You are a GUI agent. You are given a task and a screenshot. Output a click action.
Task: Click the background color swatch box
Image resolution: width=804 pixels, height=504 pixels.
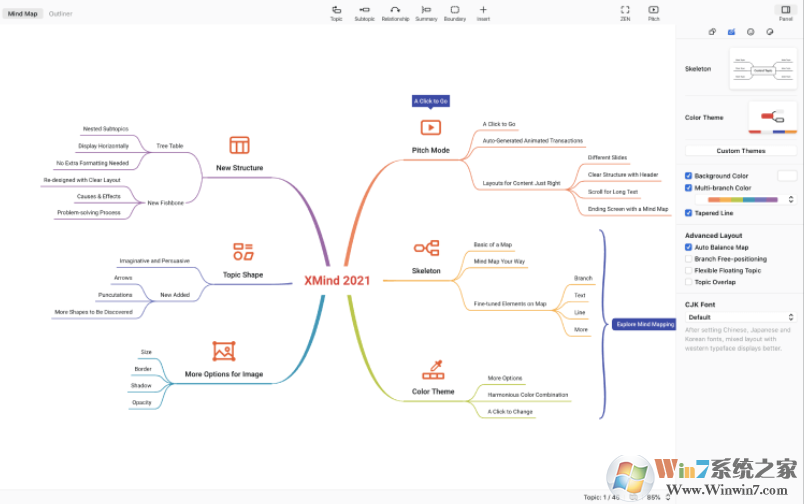click(787, 176)
